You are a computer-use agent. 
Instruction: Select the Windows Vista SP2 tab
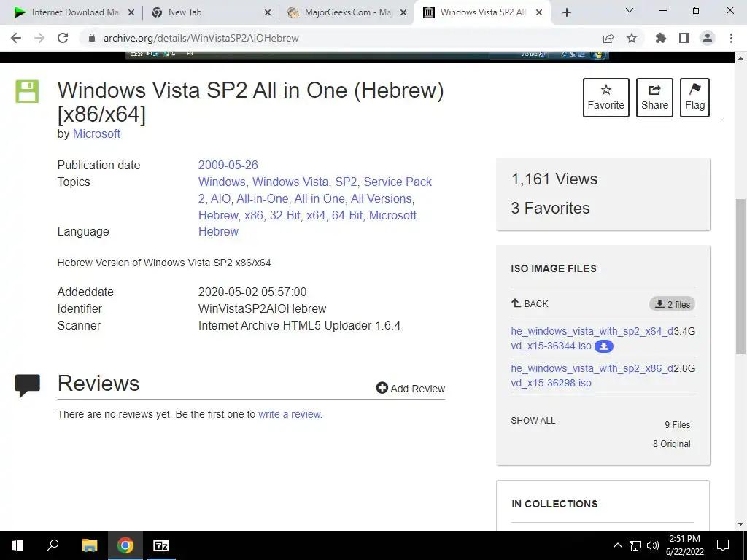(482, 12)
